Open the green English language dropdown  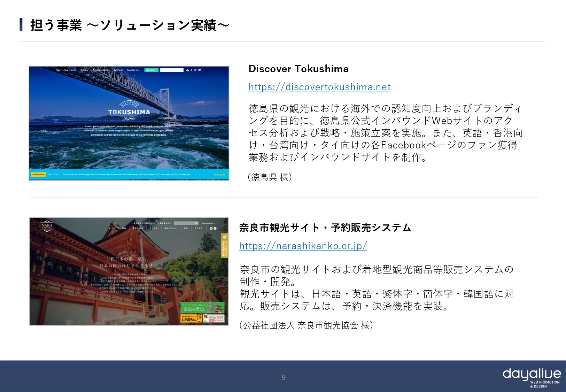point(152,70)
